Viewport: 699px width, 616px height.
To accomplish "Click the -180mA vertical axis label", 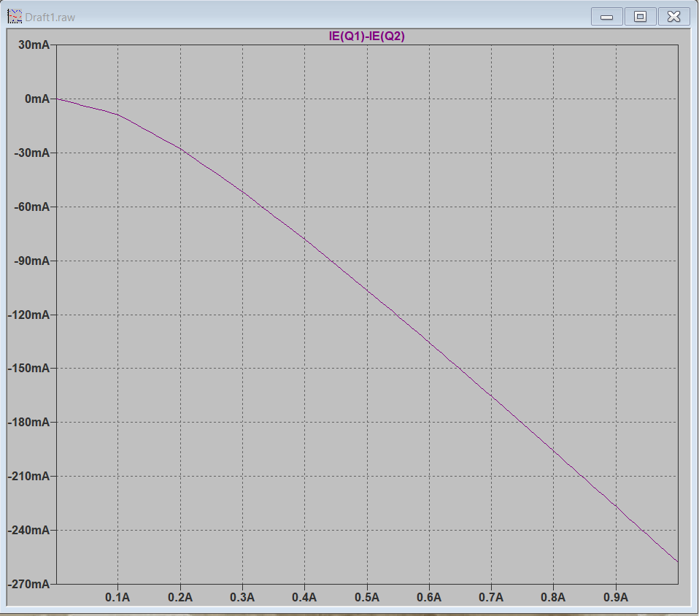I will click(28, 422).
